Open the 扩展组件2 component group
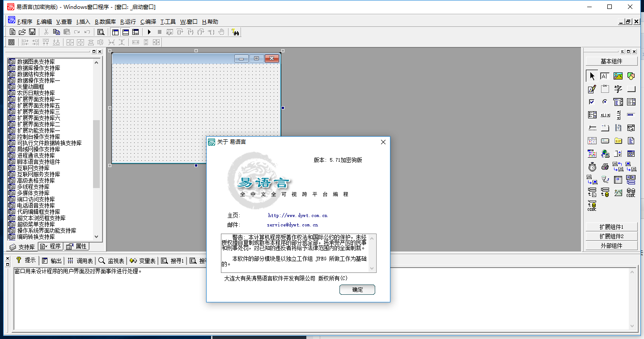644x339 pixels. coord(611,236)
